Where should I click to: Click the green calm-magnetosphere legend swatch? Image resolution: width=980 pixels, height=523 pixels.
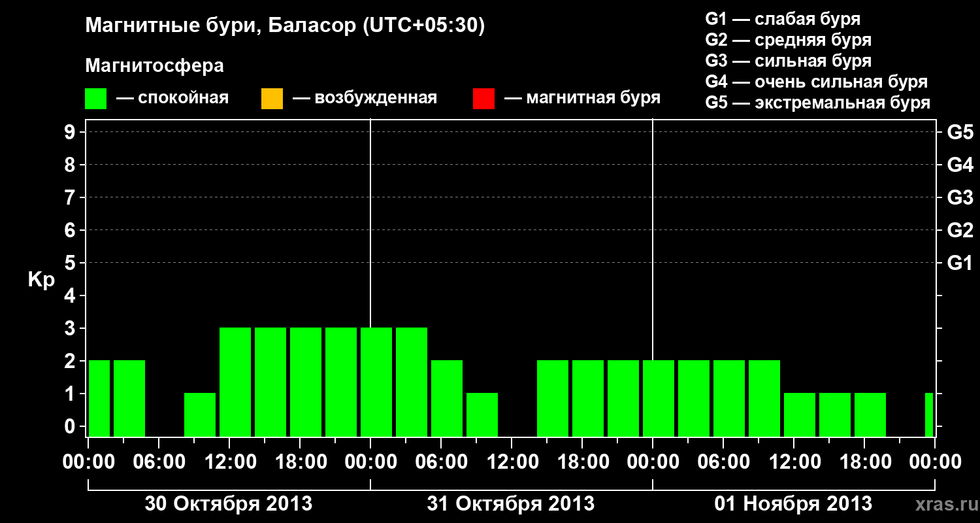[x=96, y=99]
